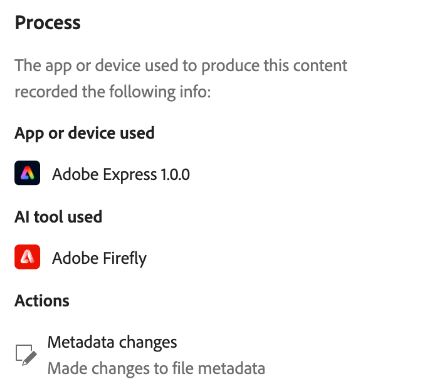
Task: Select the Adobe Express 1.0.0 label
Action: (x=121, y=174)
